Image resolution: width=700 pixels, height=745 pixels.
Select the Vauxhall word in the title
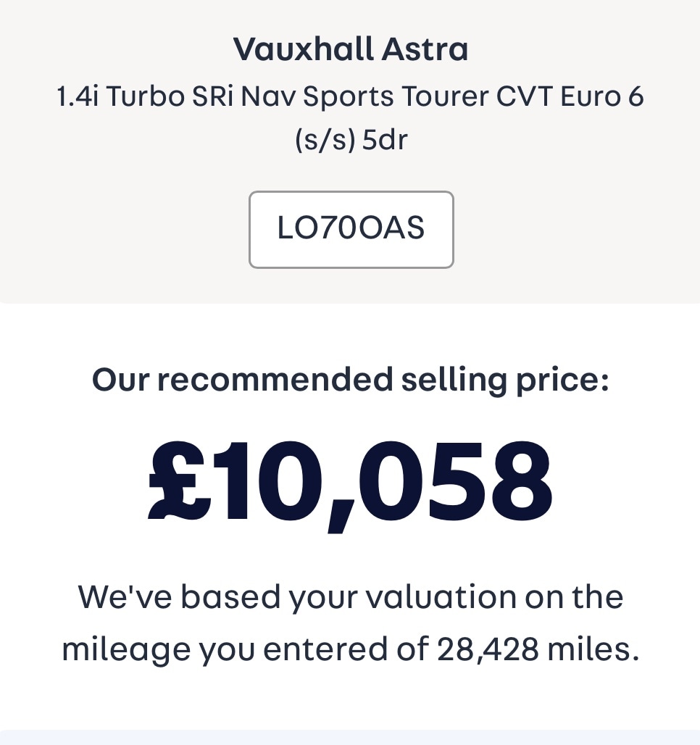(x=303, y=49)
